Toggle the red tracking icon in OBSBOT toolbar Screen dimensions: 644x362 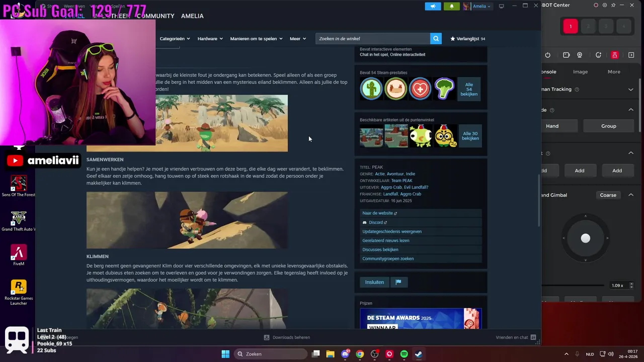[x=615, y=55]
